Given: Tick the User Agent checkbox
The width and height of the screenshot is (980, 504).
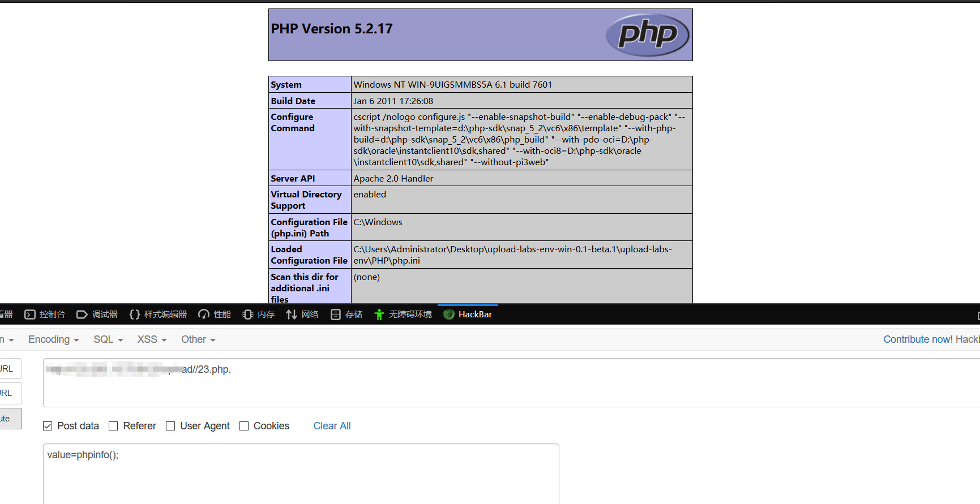Looking at the screenshot, I should (170, 426).
